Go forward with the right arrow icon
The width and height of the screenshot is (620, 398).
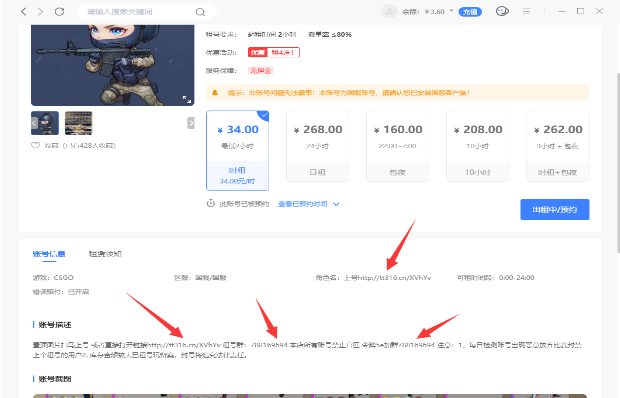click(40, 12)
